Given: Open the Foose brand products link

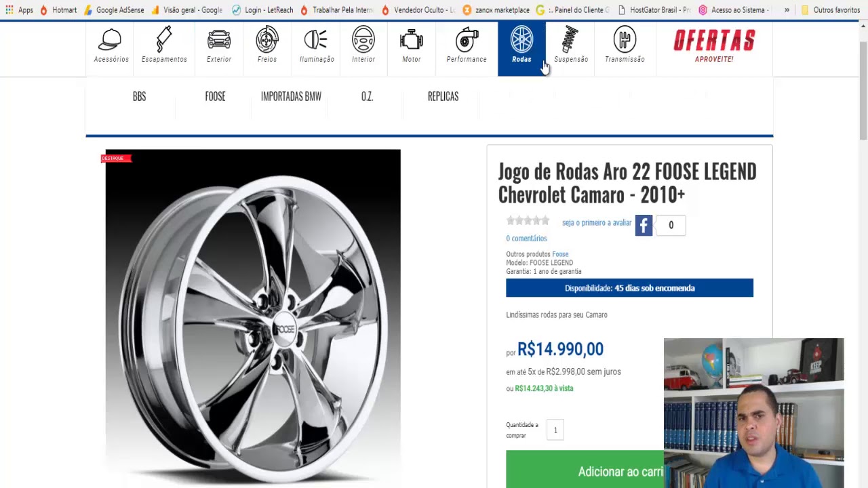Looking at the screenshot, I should [x=560, y=254].
